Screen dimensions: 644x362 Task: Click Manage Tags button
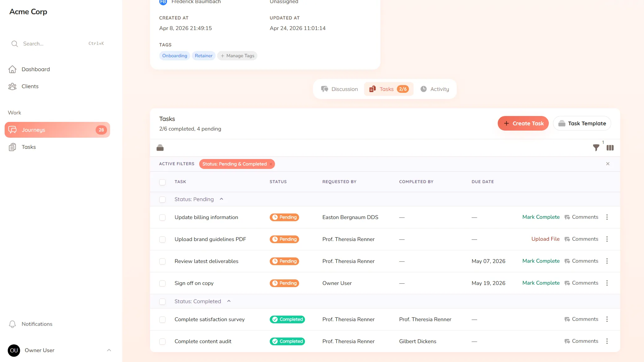237,56
